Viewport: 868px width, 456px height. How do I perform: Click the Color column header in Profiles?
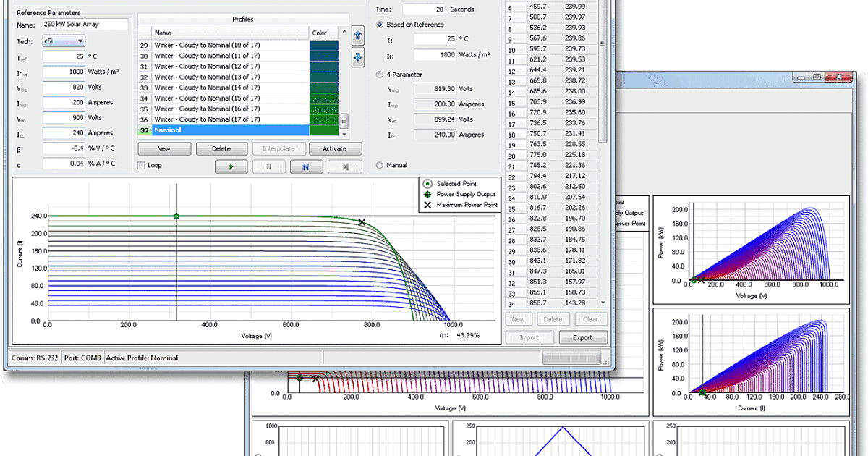point(319,33)
